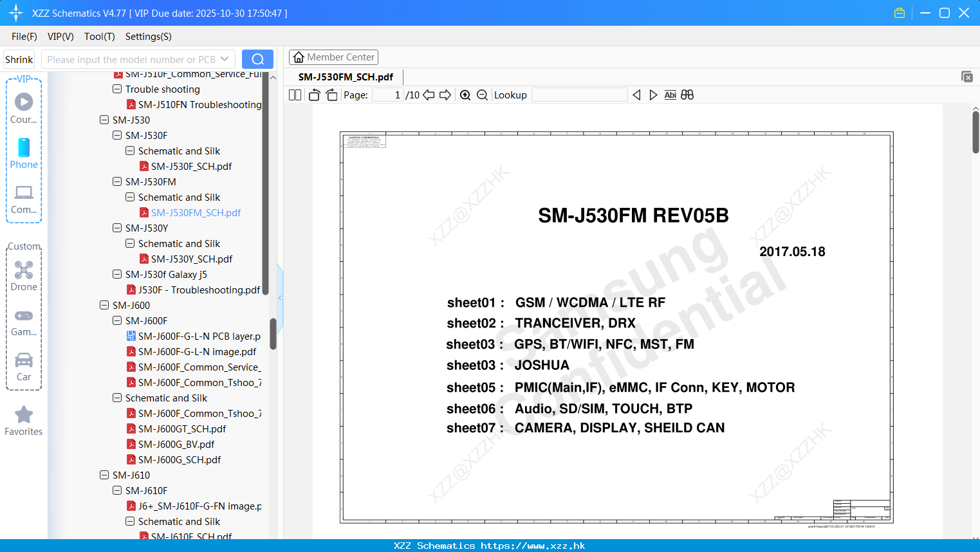
Task: Click the file tree vertical scrollbar
Action: point(273,333)
